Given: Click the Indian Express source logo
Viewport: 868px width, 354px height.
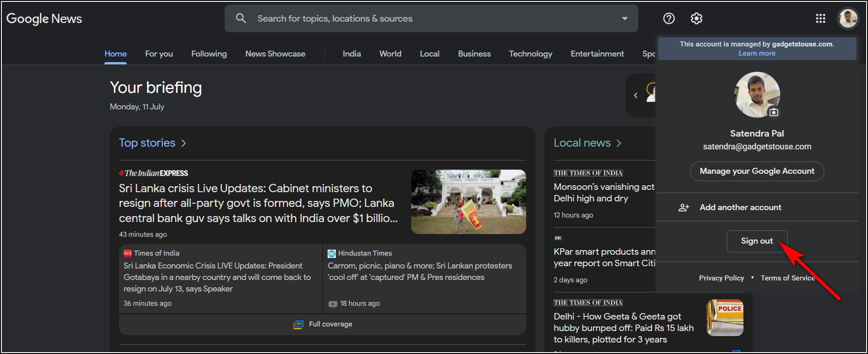Looking at the screenshot, I should click(153, 173).
